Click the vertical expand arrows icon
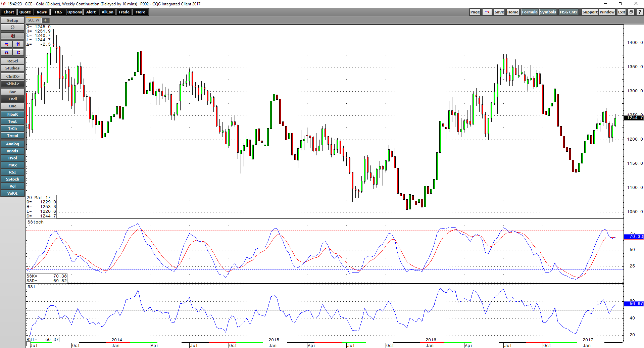Screen dimensions: 644x348 coord(18,44)
